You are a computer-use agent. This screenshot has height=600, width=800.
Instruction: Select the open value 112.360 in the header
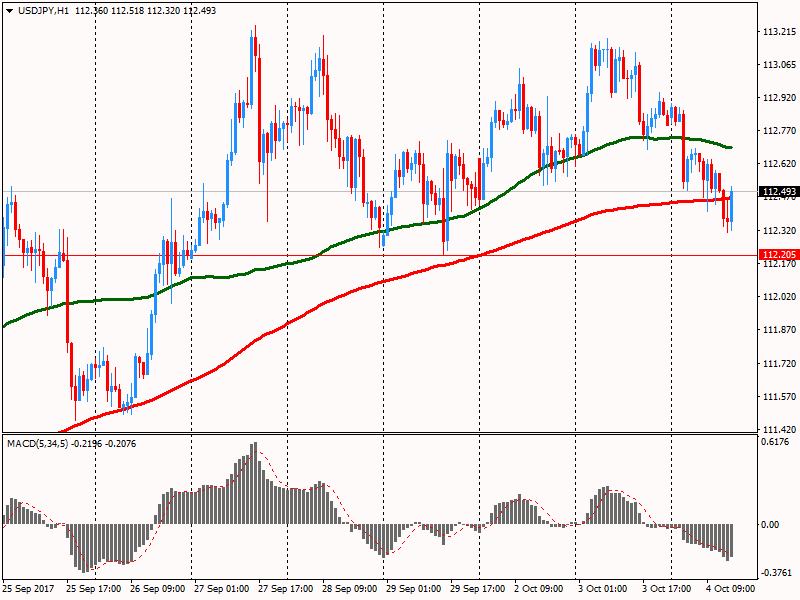[91, 11]
